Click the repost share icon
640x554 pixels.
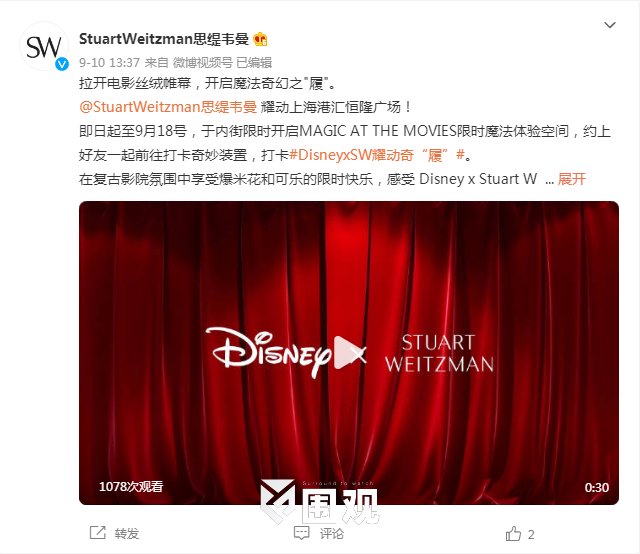coord(98,533)
